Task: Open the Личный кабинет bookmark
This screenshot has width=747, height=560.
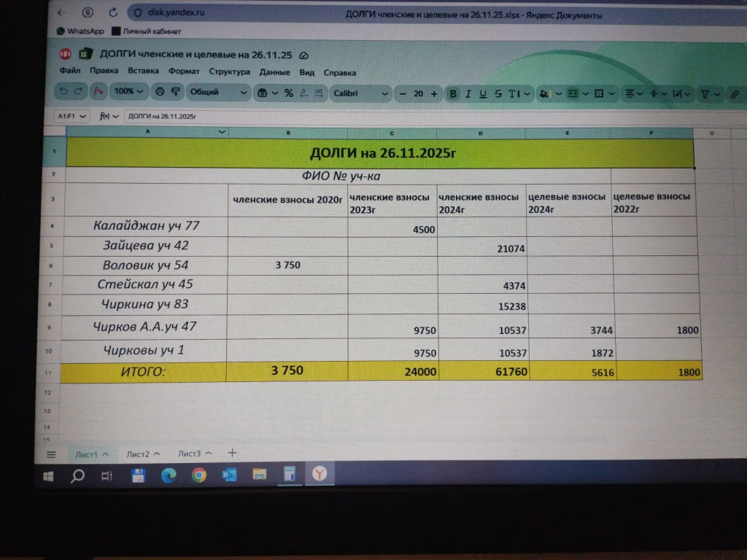Action: pos(146,31)
